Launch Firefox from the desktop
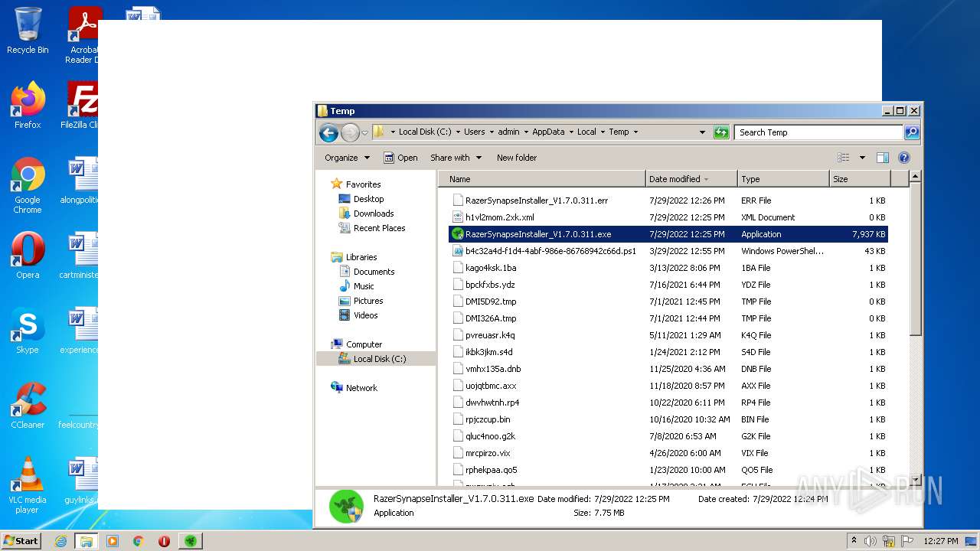 click(28, 106)
